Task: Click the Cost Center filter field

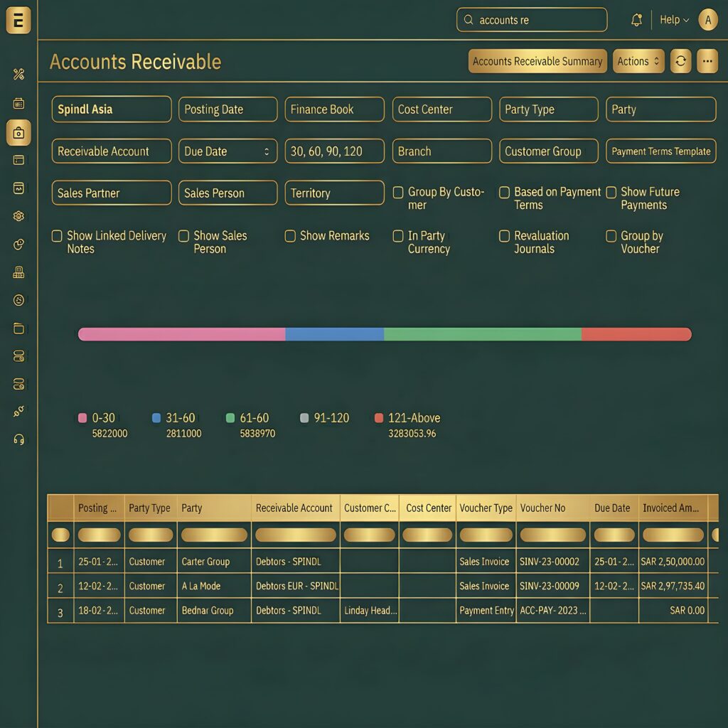Action: (441, 109)
